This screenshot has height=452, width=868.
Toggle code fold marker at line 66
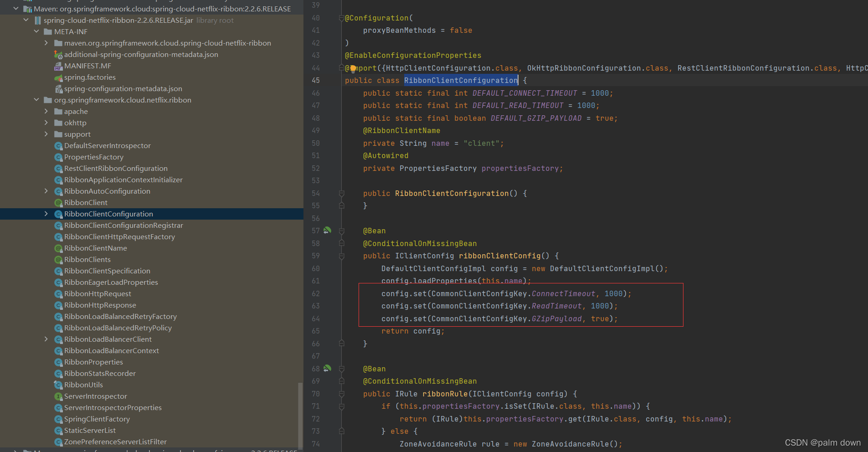point(341,344)
